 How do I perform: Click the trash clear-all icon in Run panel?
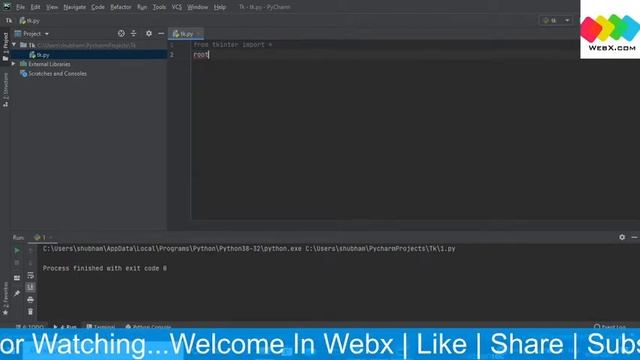pyautogui.click(x=31, y=312)
